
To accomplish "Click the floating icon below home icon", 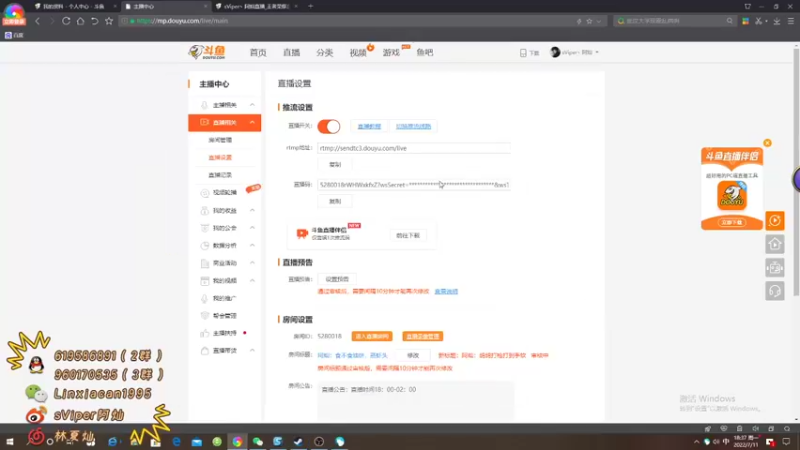I will [774, 267].
